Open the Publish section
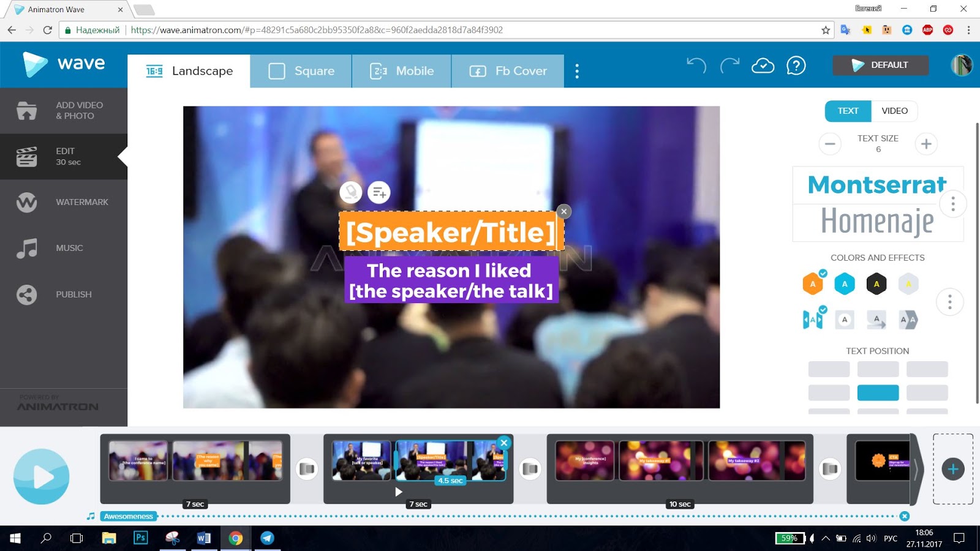 64,294
